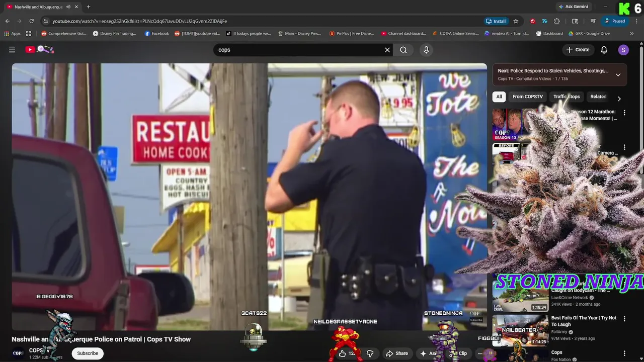
Task: Go back with browser back arrow
Action: coord(7,21)
